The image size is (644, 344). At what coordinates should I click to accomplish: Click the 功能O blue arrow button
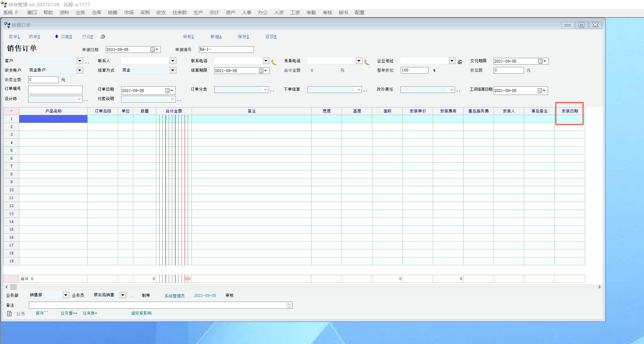[63, 37]
